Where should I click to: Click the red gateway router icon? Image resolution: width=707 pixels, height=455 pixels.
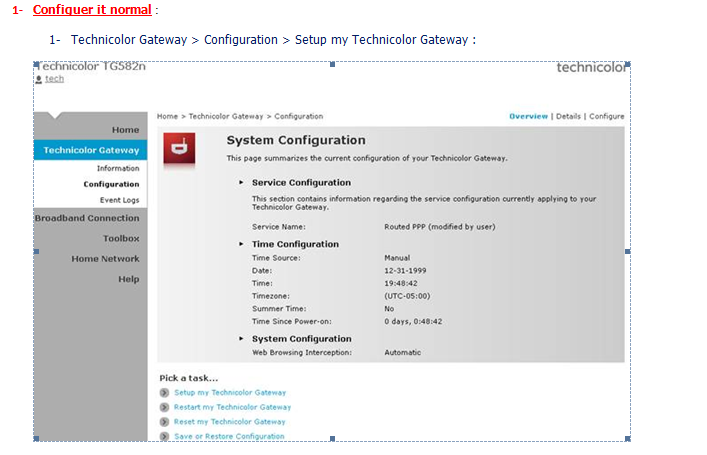(x=179, y=148)
